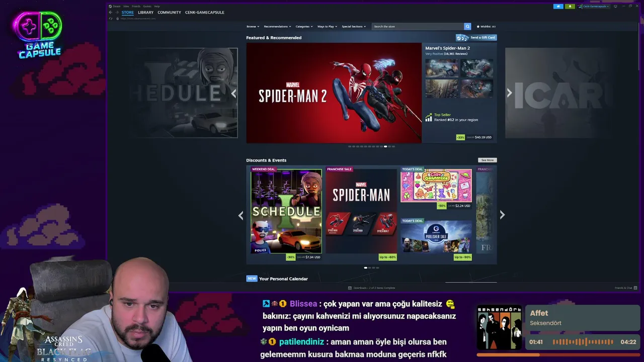Open the dimmed Icarus carousel preview
This screenshot has height=362, width=644.
tap(558, 93)
